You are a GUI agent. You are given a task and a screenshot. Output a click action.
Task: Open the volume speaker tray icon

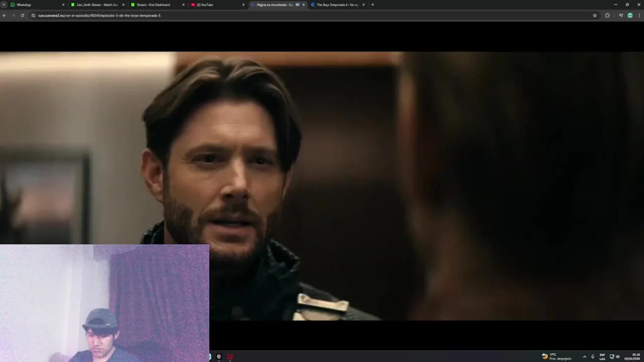618,356
